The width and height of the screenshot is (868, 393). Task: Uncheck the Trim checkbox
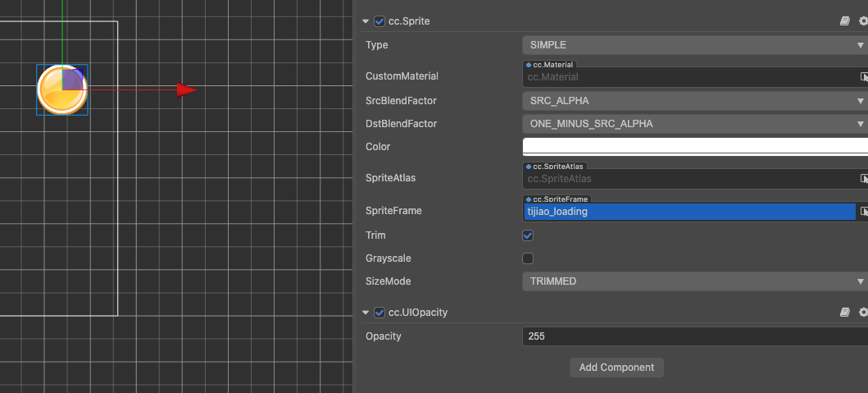click(x=528, y=235)
